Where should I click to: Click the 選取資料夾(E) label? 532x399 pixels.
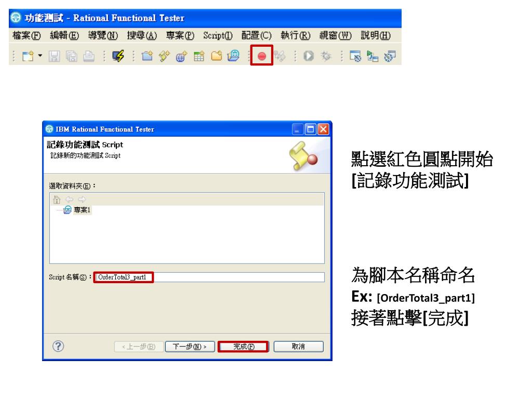click(x=72, y=186)
